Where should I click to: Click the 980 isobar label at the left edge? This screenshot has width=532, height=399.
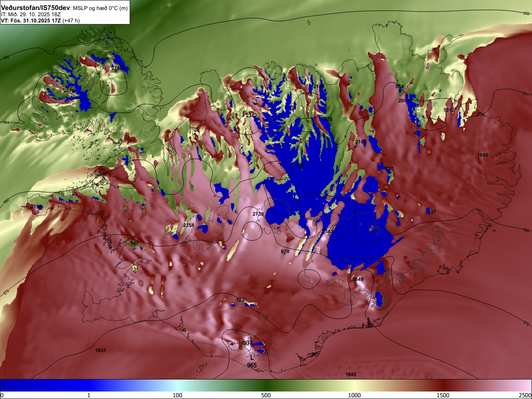[x=6, y=201]
